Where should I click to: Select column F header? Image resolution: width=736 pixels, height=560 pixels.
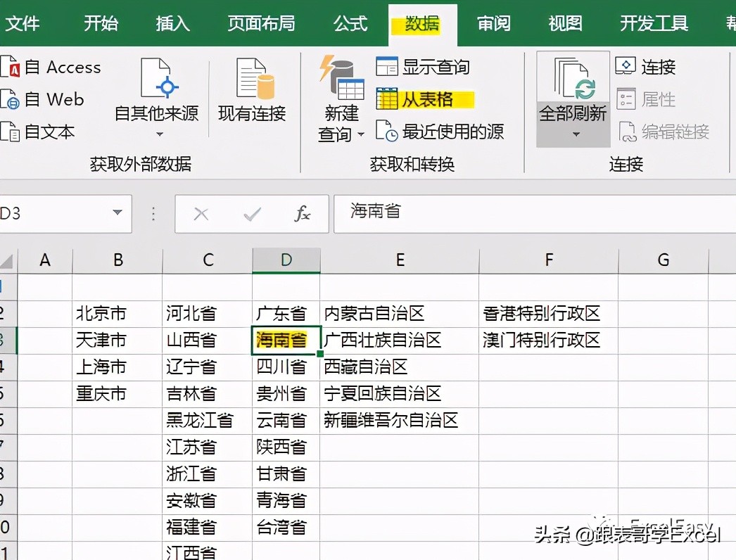549,260
